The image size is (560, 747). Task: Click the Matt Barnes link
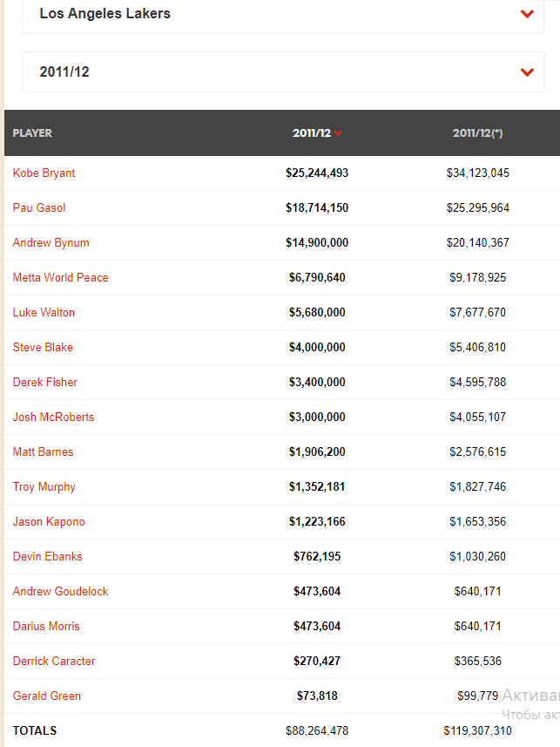[x=43, y=452]
